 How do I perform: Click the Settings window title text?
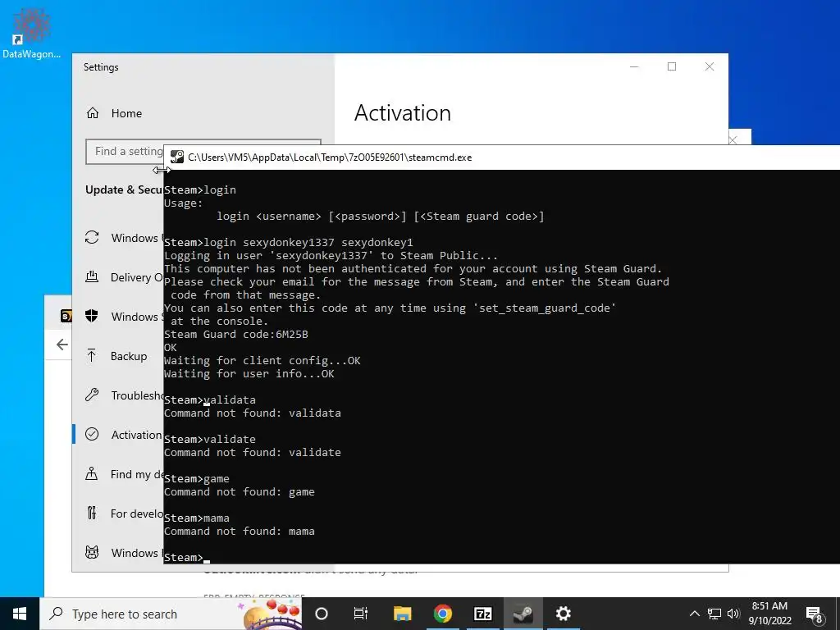pos(101,67)
